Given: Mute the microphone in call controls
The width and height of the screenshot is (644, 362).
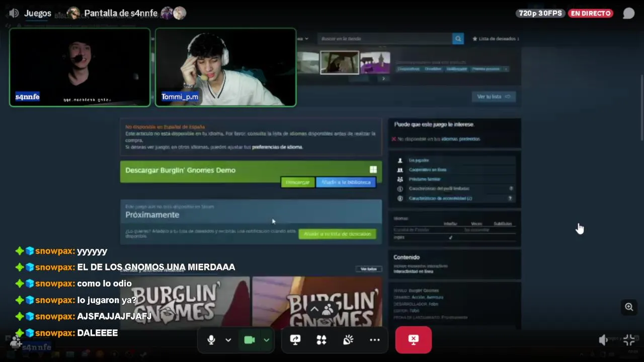Looking at the screenshot, I should (211, 340).
